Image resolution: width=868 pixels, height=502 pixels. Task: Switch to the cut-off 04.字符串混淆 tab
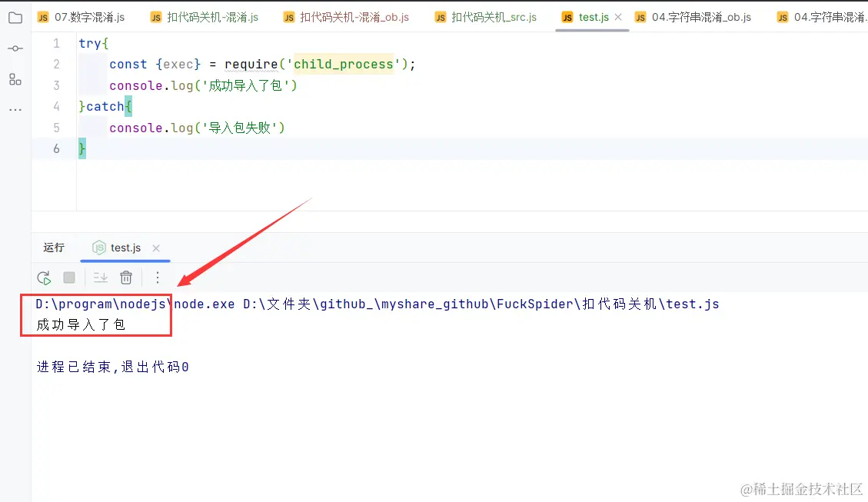[x=822, y=17]
